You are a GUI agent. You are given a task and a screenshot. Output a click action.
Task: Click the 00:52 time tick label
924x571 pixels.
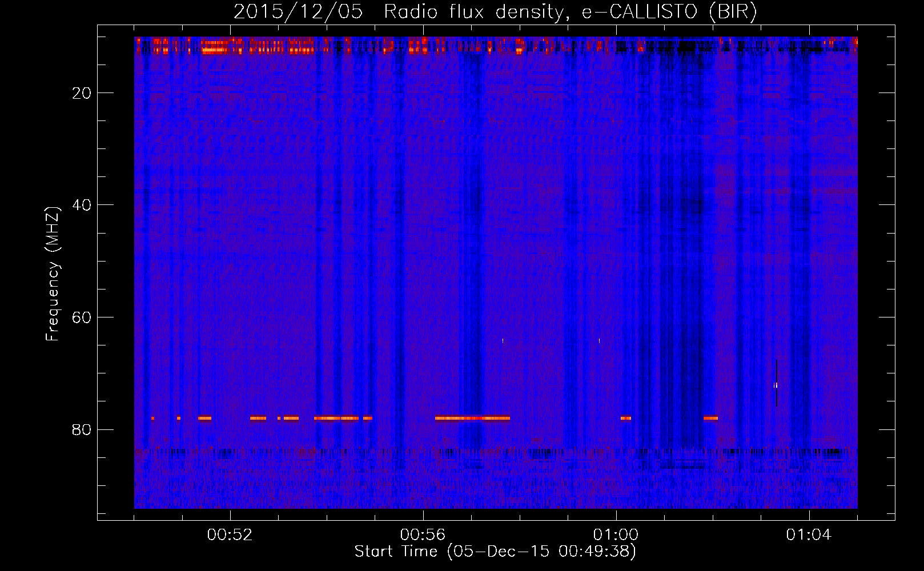click(230, 535)
